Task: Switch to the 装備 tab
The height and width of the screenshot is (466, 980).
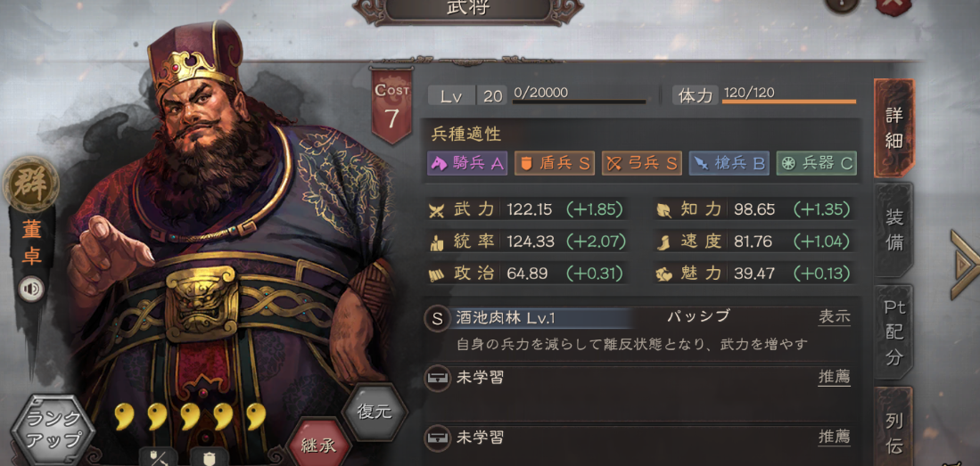Action: click(x=894, y=230)
